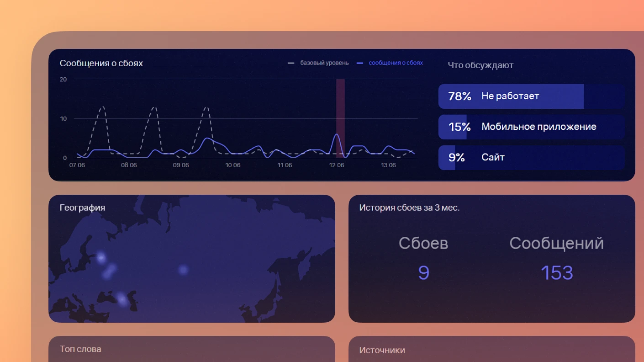Click the 'Топ слова' panel heading
Image resolution: width=644 pixels, height=362 pixels.
point(80,349)
